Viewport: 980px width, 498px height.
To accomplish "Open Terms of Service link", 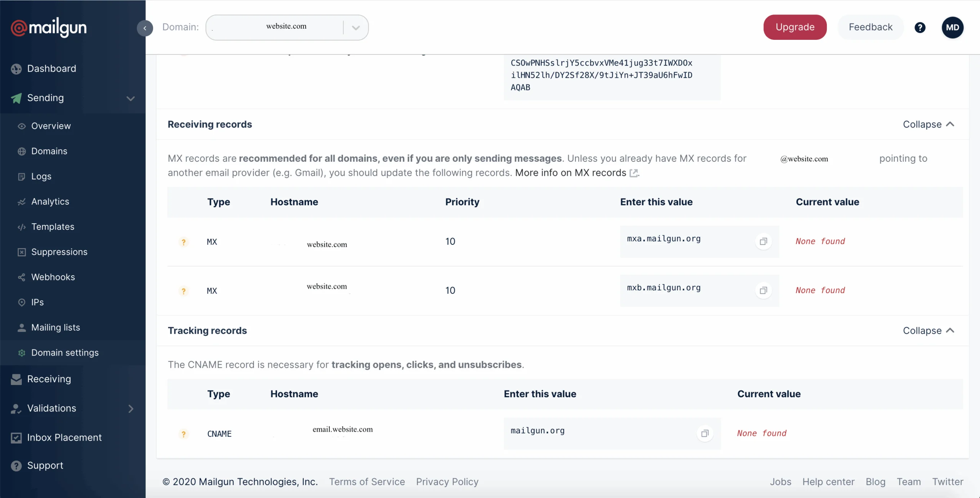I will coord(367,482).
